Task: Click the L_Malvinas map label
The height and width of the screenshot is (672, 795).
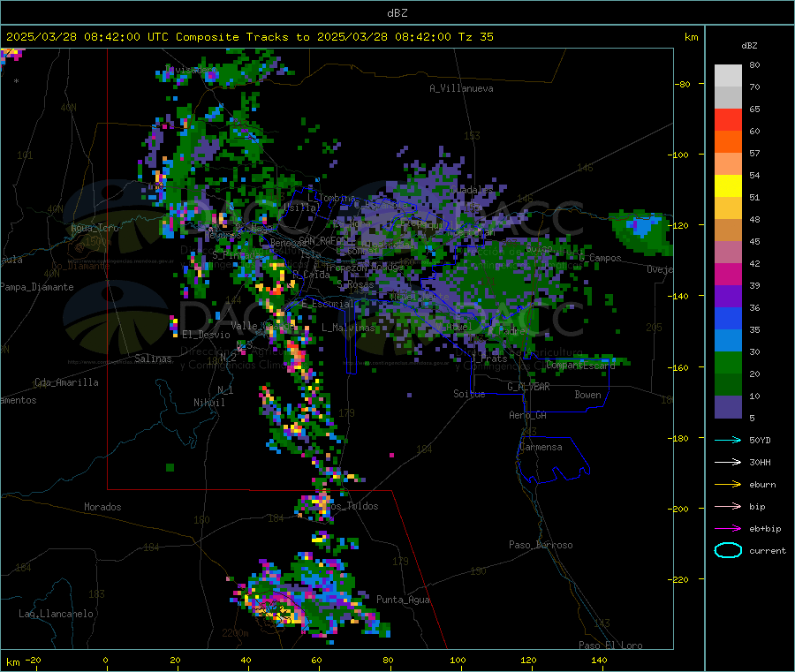Action: [348, 328]
